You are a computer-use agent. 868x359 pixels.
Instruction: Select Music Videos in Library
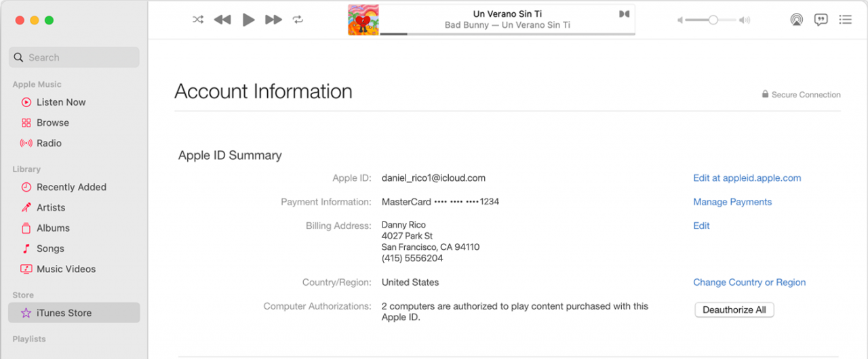coord(66,269)
